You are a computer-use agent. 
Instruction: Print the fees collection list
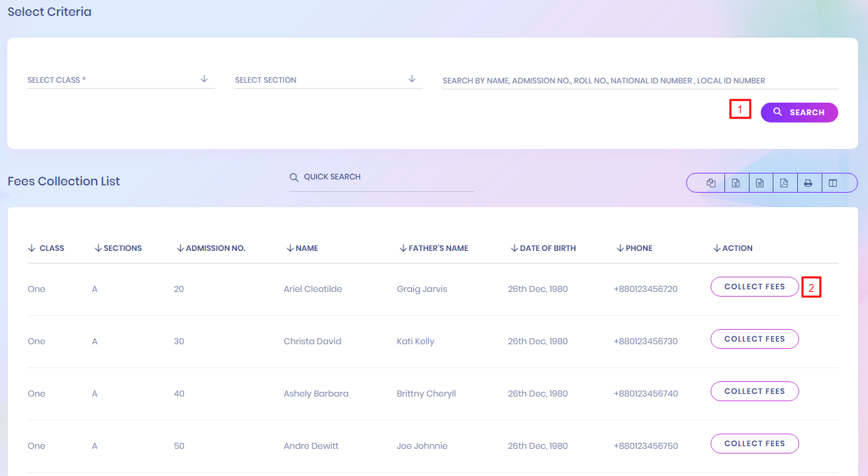click(x=808, y=183)
